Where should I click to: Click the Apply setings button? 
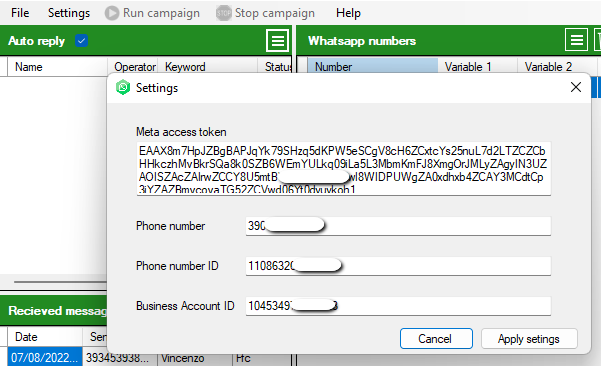click(529, 338)
